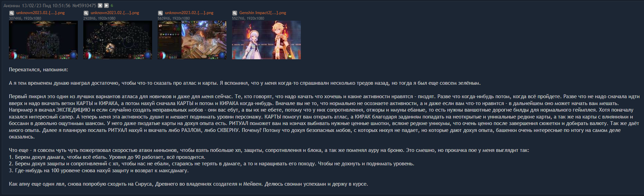Expand the third gameplay screenshot thumbnail
Viewport: 644px width, 196px height.
tap(192, 40)
